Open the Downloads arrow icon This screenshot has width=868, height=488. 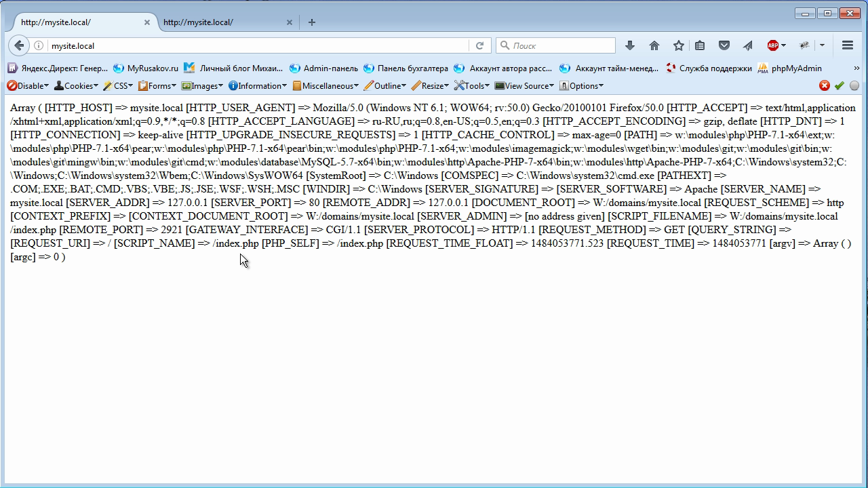(629, 45)
